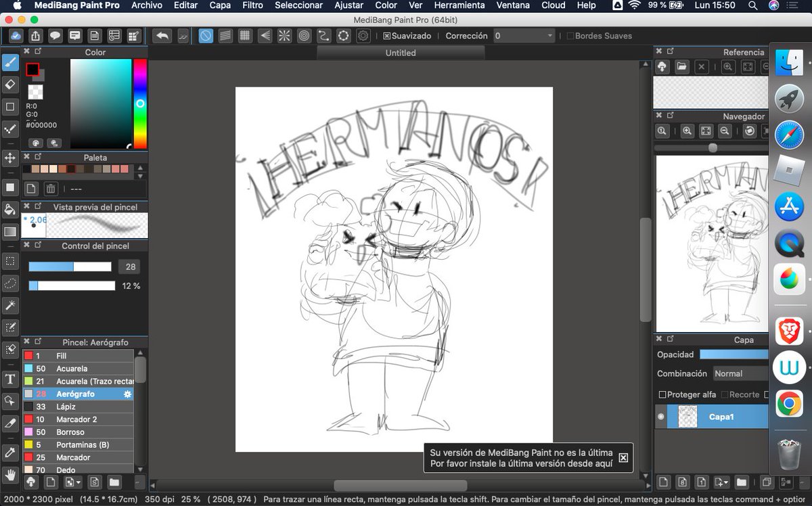Viewport: 812px width, 506px height.
Task: Toggle the Suavizado checkbox
Action: [x=386, y=36]
